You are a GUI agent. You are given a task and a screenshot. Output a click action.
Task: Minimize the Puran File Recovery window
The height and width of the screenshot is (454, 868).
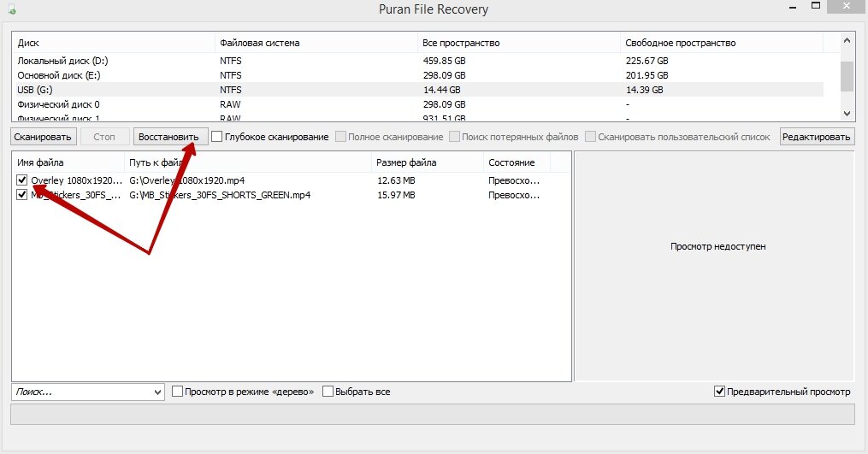pyautogui.click(x=792, y=8)
